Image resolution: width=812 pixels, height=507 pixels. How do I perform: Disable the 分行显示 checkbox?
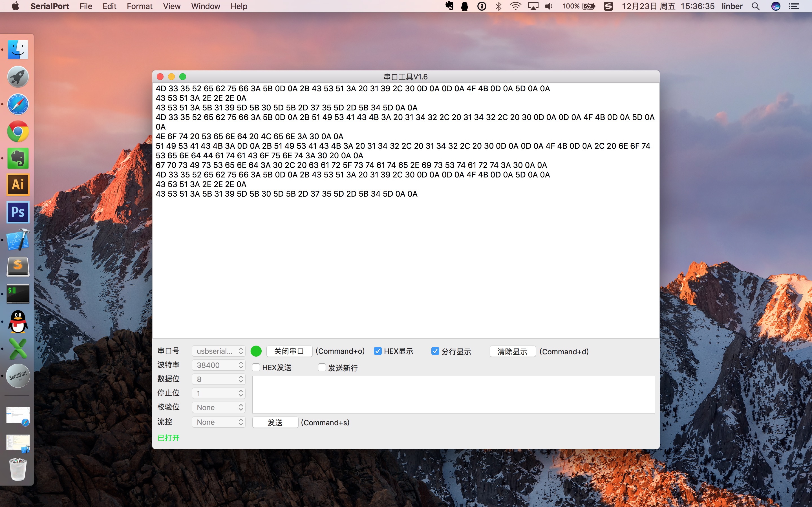tap(435, 351)
